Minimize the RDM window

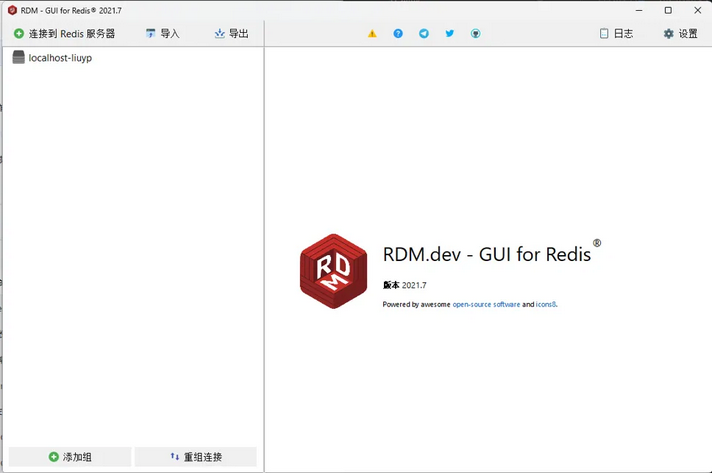639,10
